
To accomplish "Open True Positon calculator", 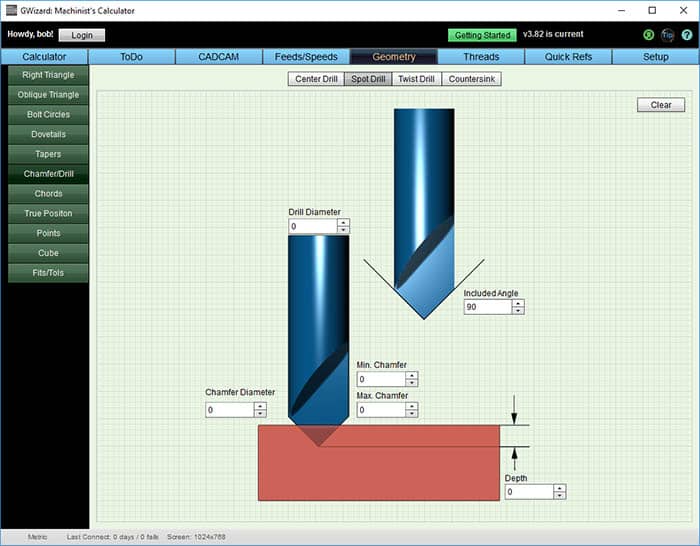I will coord(48,213).
